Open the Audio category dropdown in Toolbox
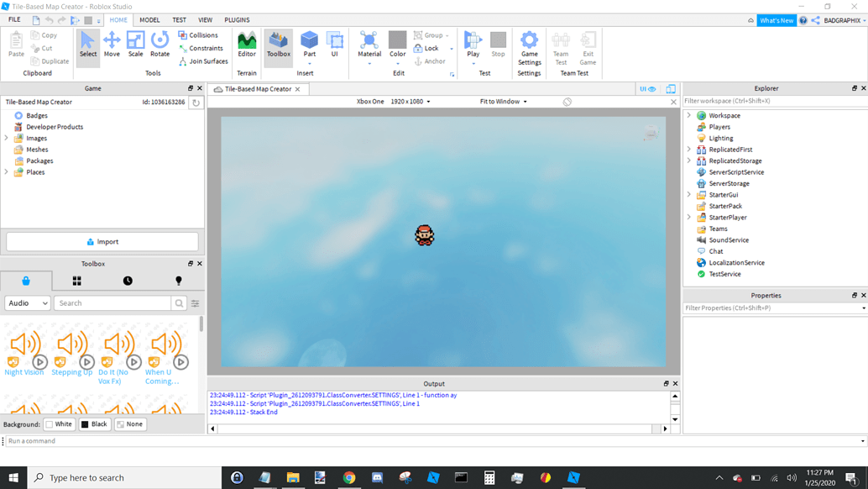 (26, 303)
